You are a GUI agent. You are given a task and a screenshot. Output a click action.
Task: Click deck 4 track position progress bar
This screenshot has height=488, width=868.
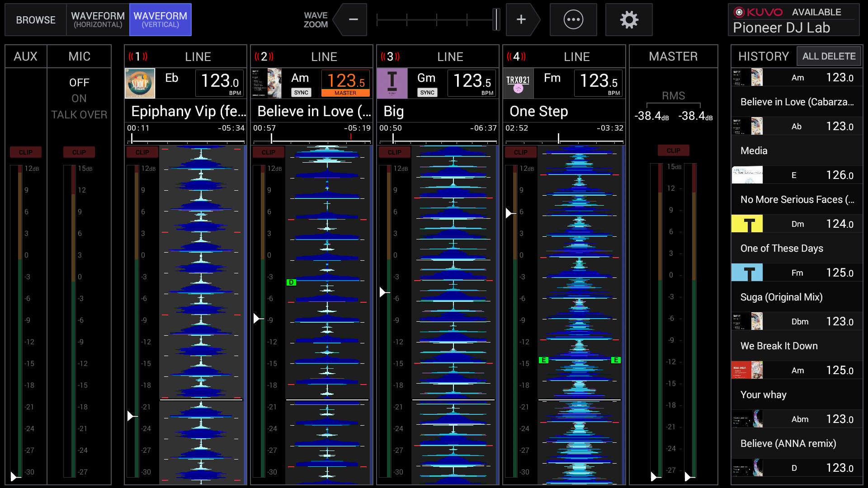(564, 142)
